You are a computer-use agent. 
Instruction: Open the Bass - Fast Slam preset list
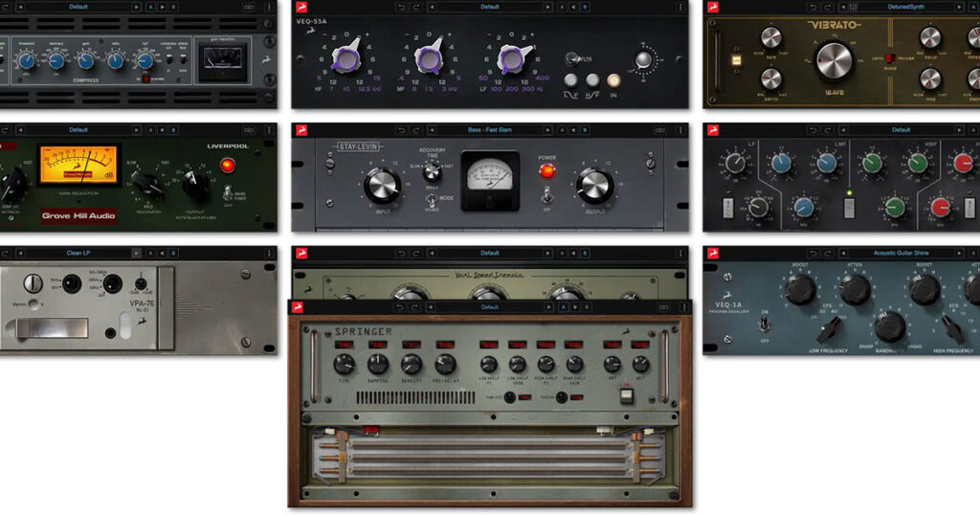click(x=489, y=130)
